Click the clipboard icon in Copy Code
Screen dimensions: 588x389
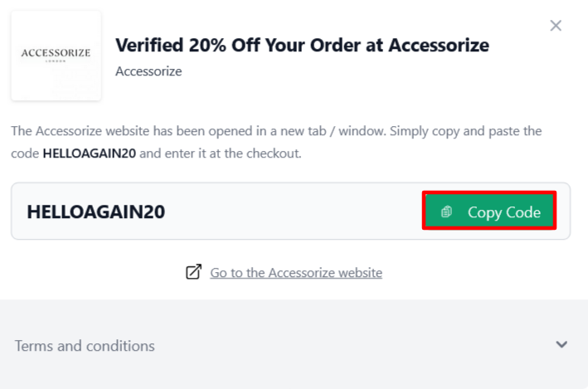[446, 212]
